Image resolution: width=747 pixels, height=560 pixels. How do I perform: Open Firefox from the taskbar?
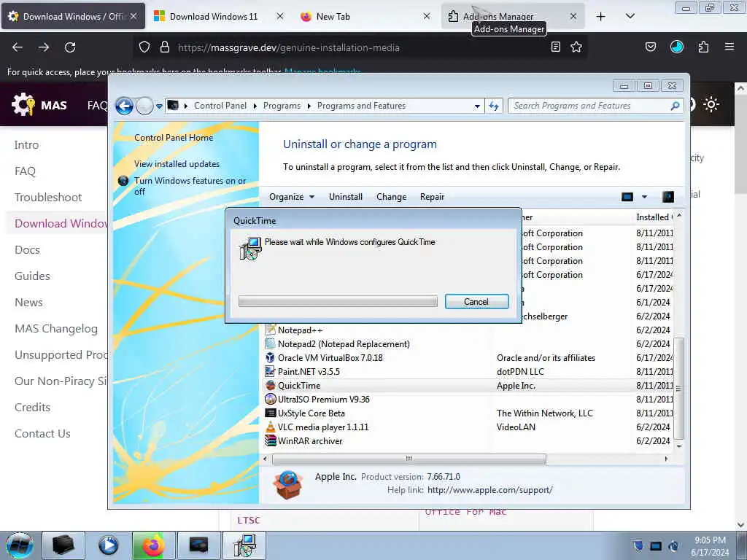(x=153, y=545)
